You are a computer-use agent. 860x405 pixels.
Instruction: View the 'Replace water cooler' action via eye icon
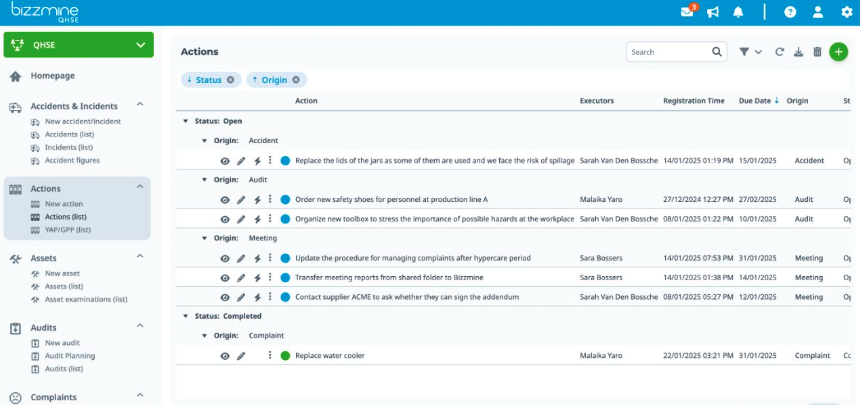(225, 356)
